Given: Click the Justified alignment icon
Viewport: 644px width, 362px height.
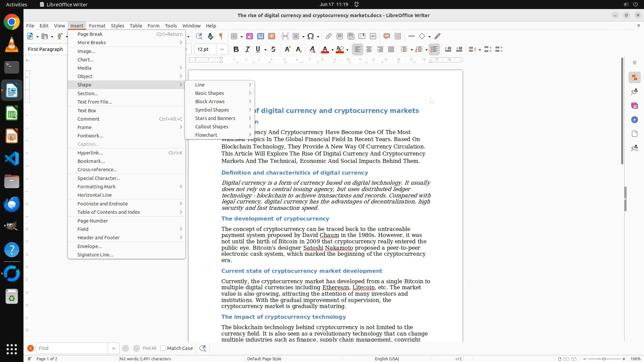Looking at the screenshot, I should 391,49.
